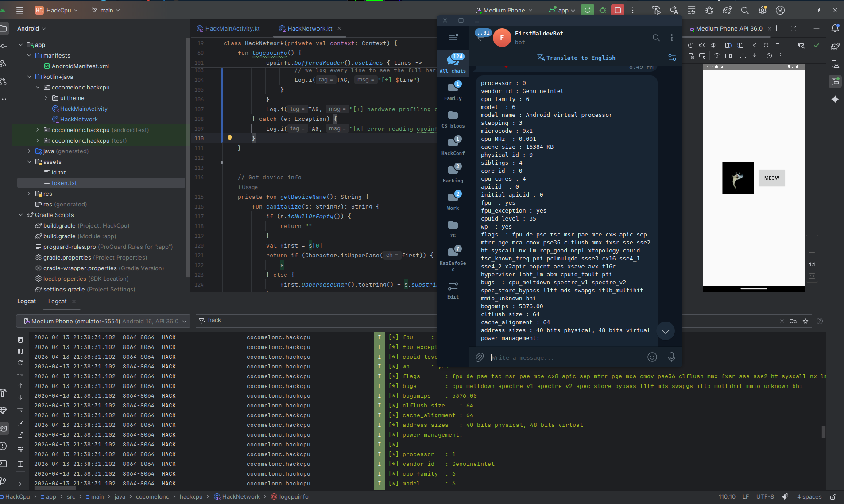Open the IDE notifications bell
This screenshot has width=844, height=504.
click(835, 28)
